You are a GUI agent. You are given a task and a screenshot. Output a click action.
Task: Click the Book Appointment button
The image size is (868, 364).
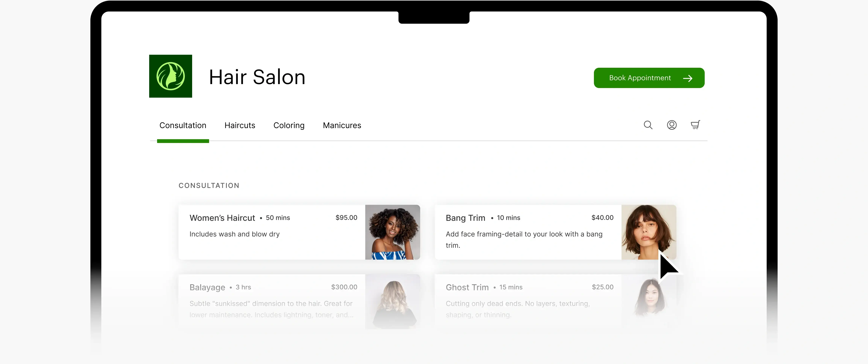(x=649, y=78)
